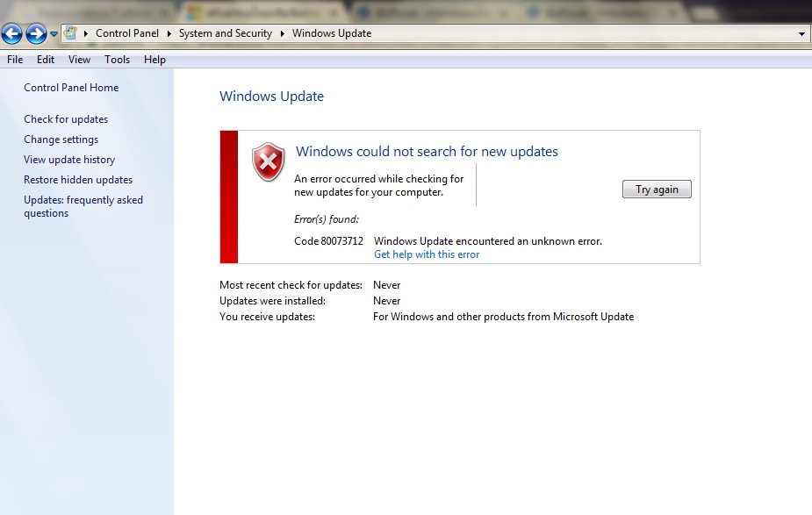Screen dimensions: 812x515
Task: Select System and Security breadcrumb
Action: click(x=226, y=33)
